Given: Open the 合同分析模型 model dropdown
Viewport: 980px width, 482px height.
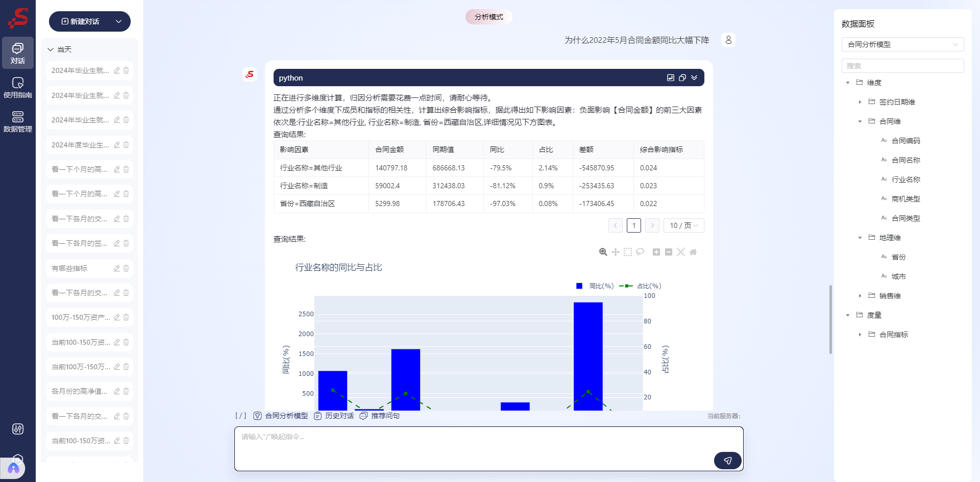Looking at the screenshot, I should (902, 44).
